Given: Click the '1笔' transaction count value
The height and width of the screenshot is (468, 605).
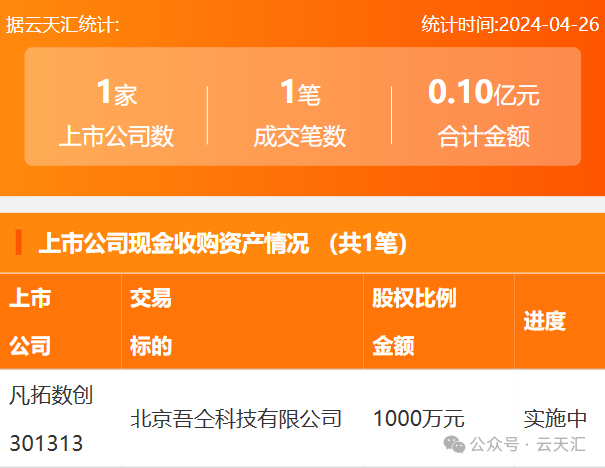Looking at the screenshot, I should (x=300, y=92).
